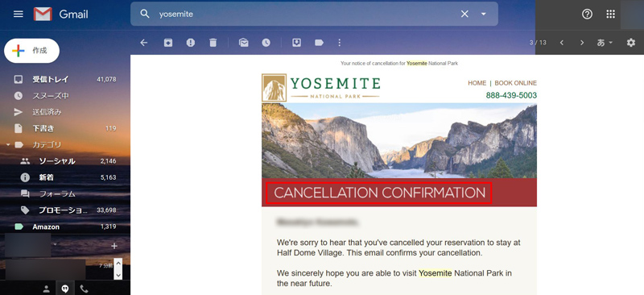644x295 pixels.
Task: Expand search options dropdown arrow
Action: tap(484, 14)
